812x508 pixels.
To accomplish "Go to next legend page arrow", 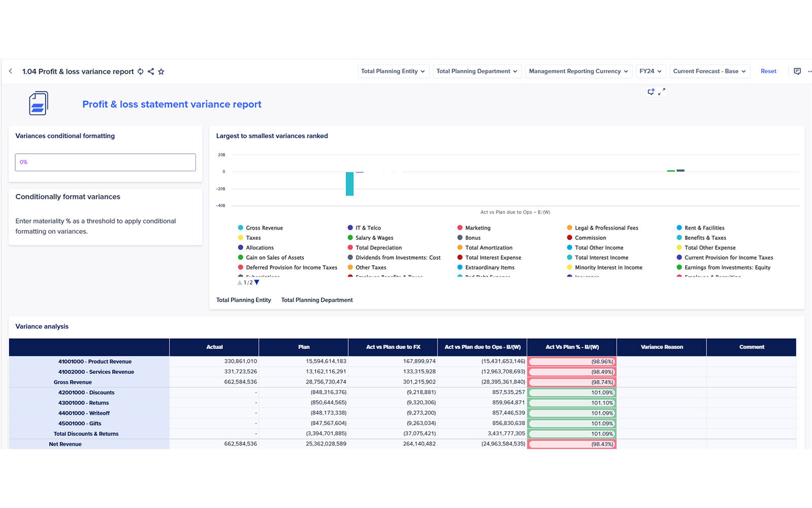I will (257, 282).
